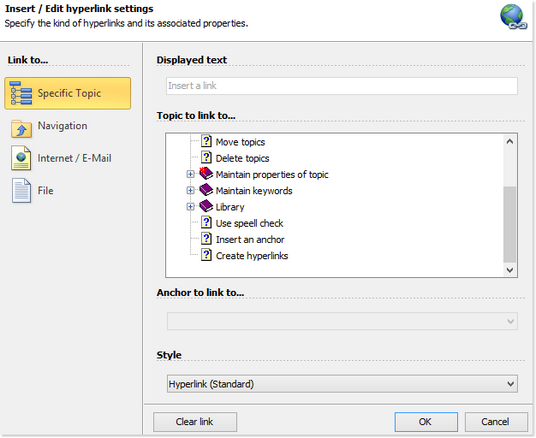Click the topic tree scrollbar thumb
This screenshot has height=438, width=536.
point(510,225)
